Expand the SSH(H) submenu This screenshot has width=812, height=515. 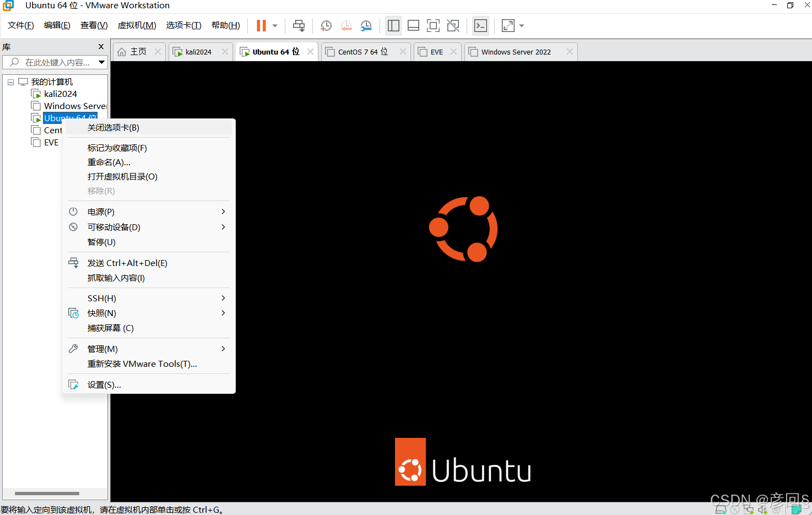click(x=148, y=299)
